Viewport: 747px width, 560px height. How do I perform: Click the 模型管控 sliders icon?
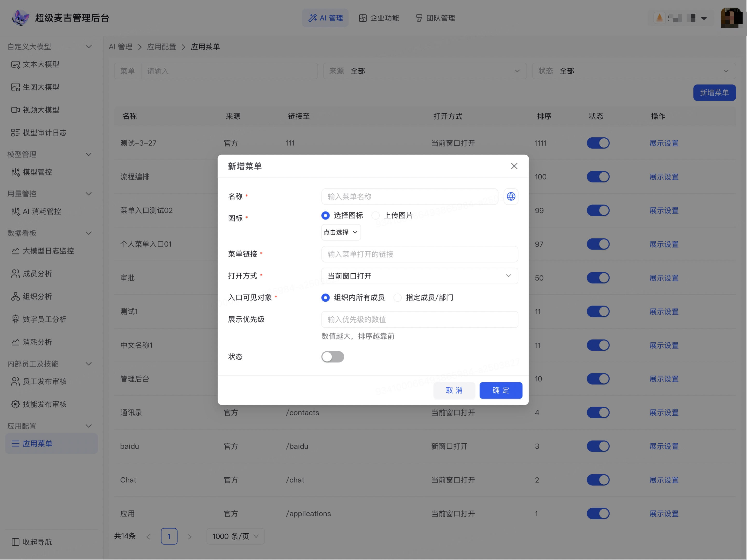[16, 172]
